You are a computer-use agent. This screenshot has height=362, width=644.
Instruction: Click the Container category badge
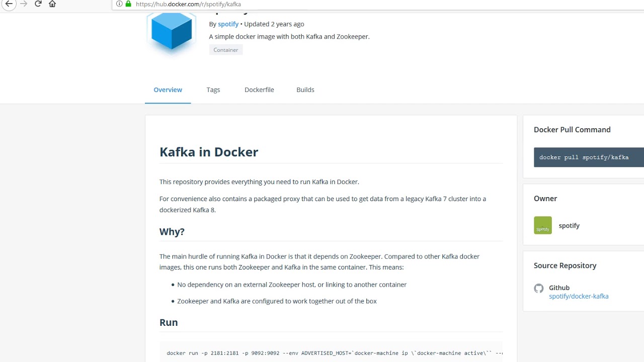226,50
